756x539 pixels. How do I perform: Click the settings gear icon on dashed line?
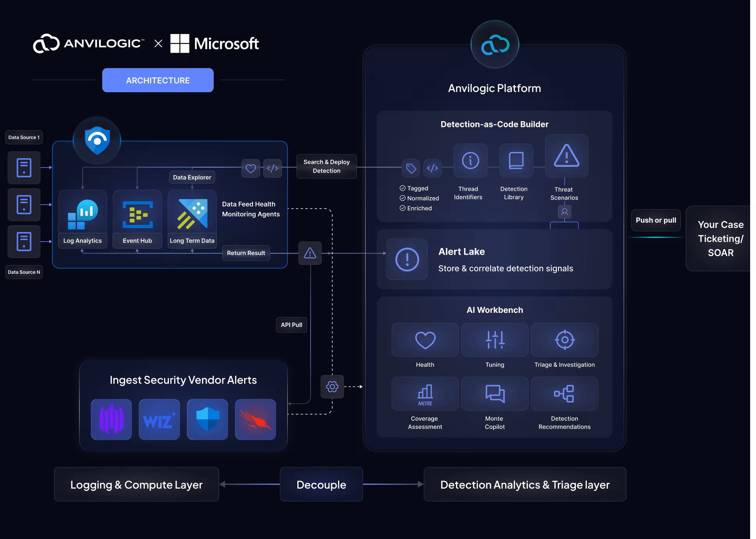(x=332, y=387)
